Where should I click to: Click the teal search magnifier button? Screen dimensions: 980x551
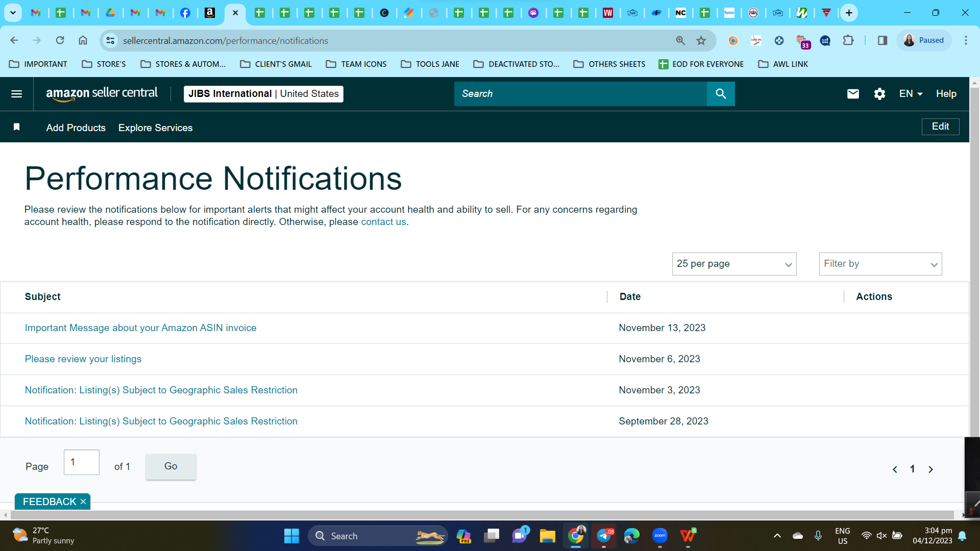coord(721,94)
